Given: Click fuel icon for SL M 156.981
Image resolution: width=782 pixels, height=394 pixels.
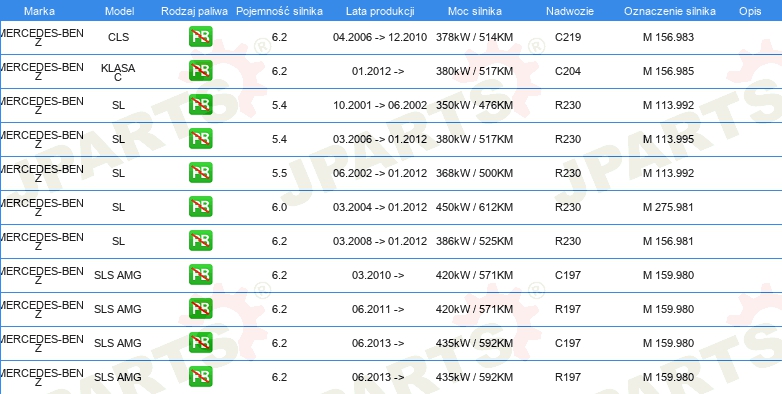Looking at the screenshot, I should [200, 240].
